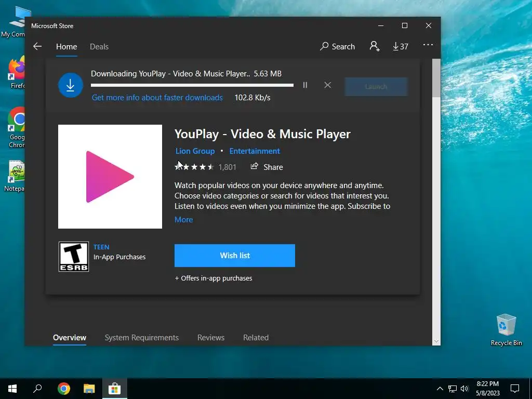Cancel the YouPlay download with the X

[x=327, y=85]
